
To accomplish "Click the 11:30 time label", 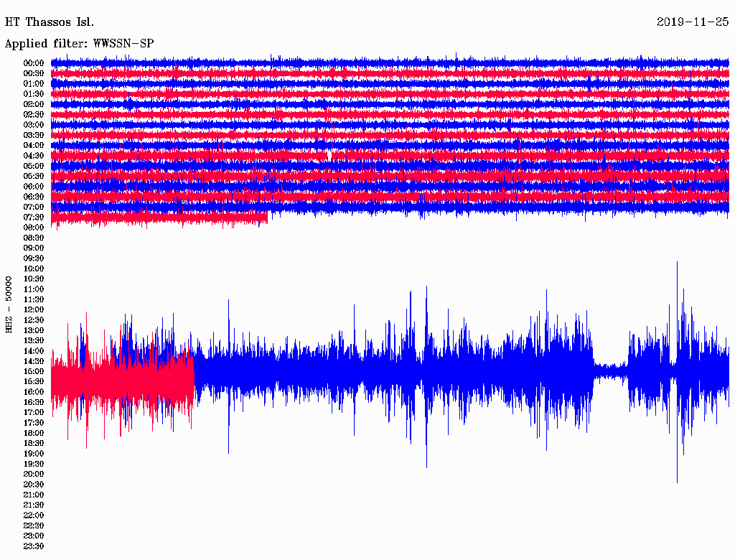I will [x=34, y=299].
